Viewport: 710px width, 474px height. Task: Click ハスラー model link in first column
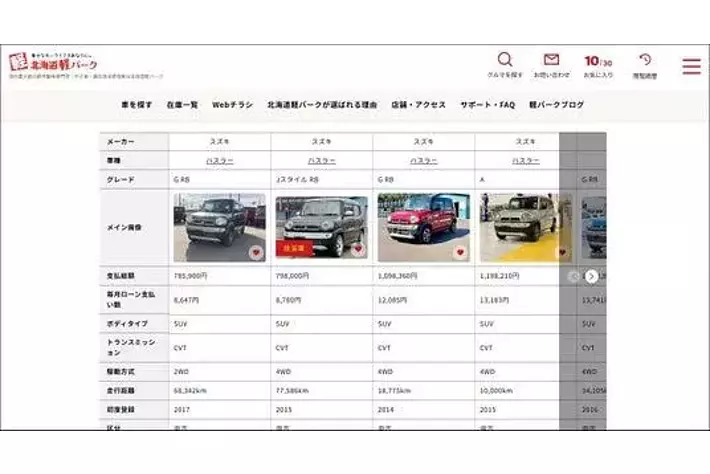pos(219,161)
